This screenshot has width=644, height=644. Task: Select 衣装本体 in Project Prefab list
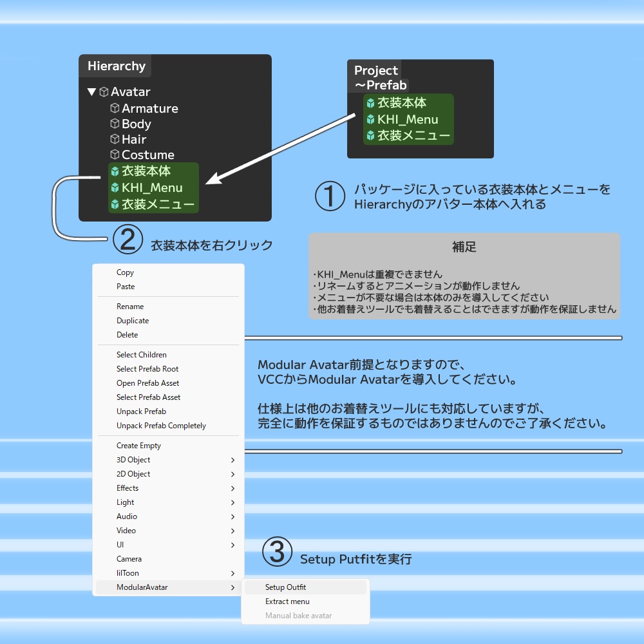tap(409, 102)
